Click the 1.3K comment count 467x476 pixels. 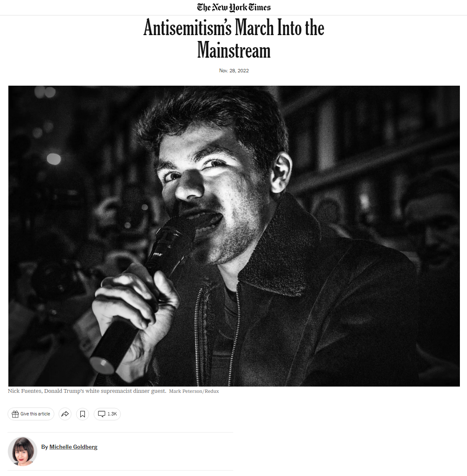click(112, 414)
